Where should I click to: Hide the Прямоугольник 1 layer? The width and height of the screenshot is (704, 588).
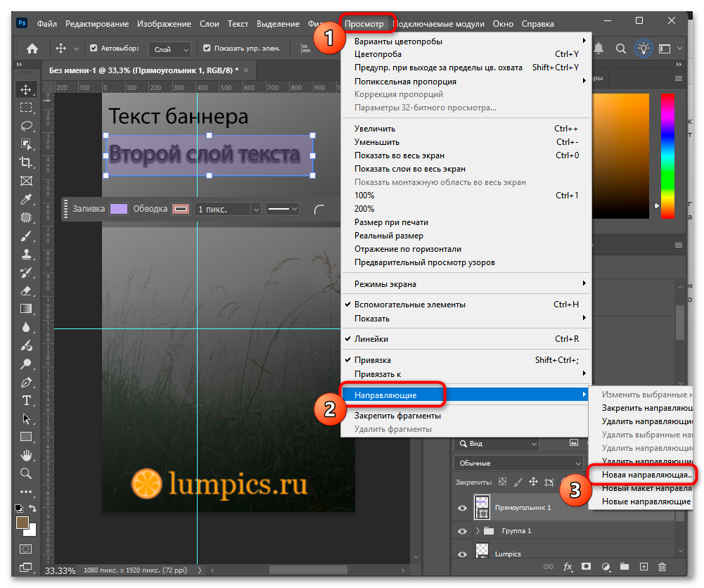tap(462, 508)
